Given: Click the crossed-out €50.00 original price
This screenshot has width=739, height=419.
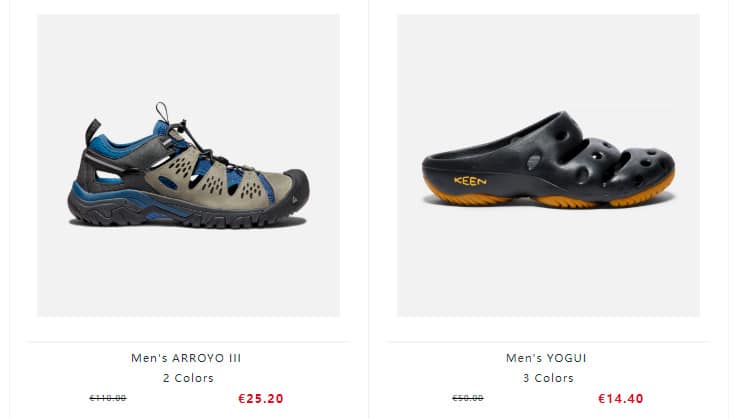Looking at the screenshot, I should [x=468, y=398].
